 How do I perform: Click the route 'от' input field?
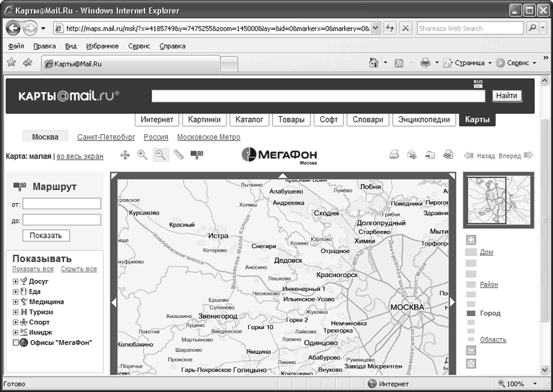(x=62, y=203)
